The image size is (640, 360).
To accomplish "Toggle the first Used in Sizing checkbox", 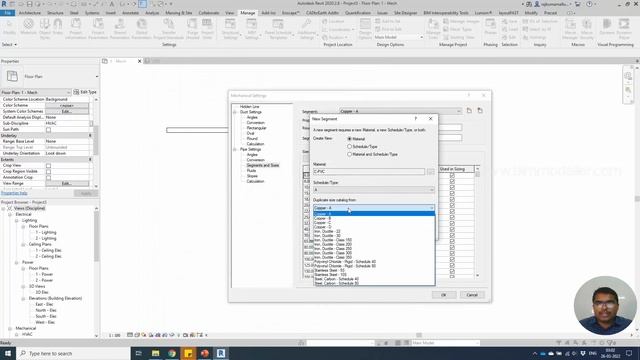I will pos(452,176).
